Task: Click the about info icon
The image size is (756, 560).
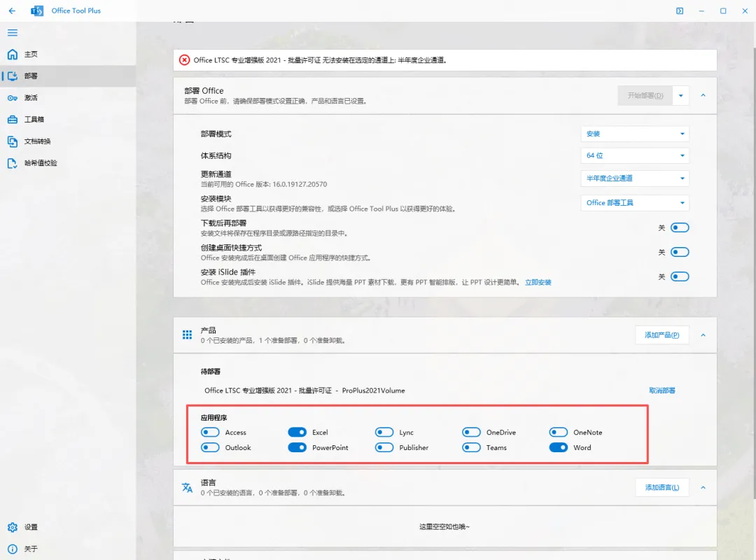Action: [x=13, y=549]
